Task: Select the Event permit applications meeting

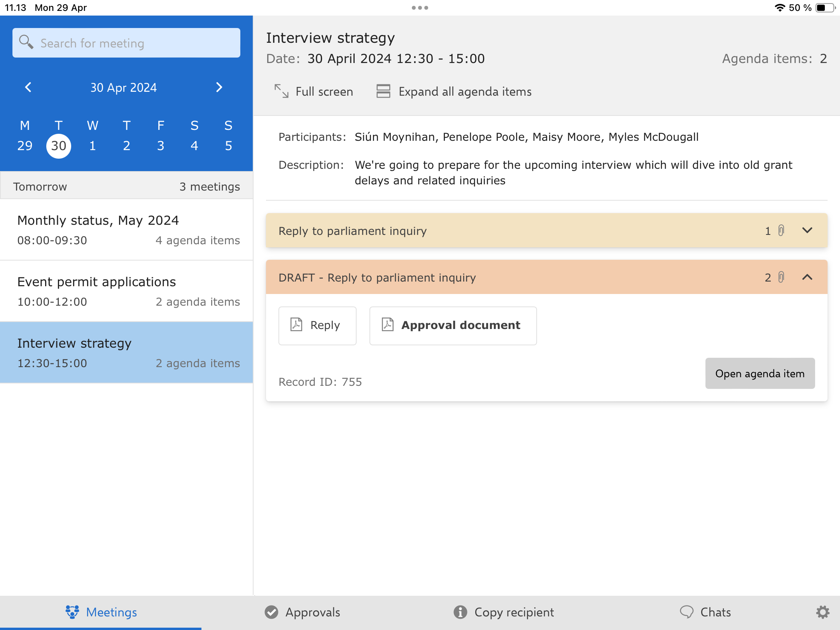Action: click(x=126, y=291)
